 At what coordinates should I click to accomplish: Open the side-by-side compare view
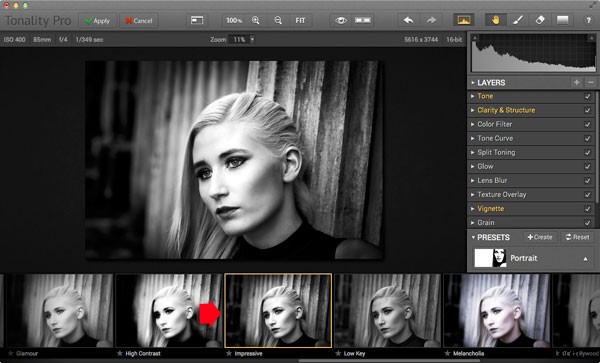pos(363,20)
